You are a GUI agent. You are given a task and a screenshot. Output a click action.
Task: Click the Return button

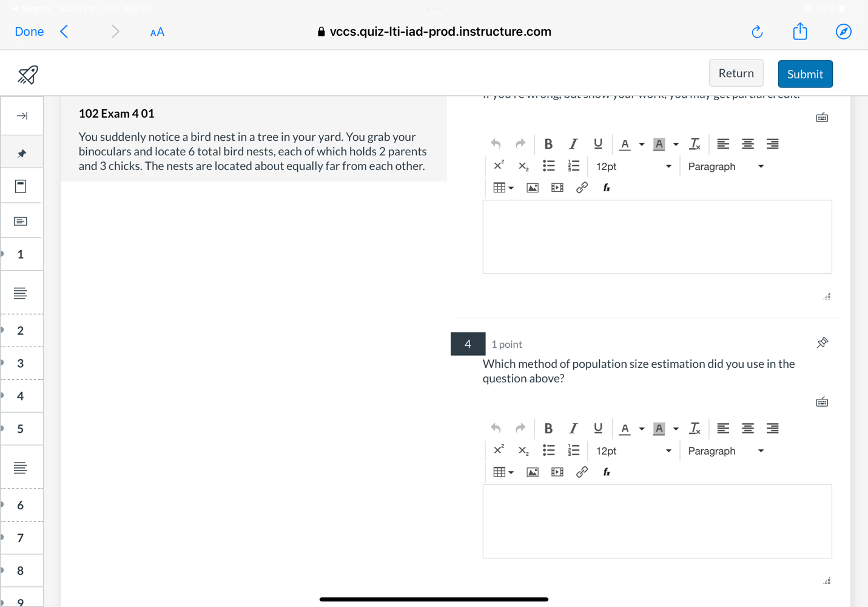coord(736,73)
